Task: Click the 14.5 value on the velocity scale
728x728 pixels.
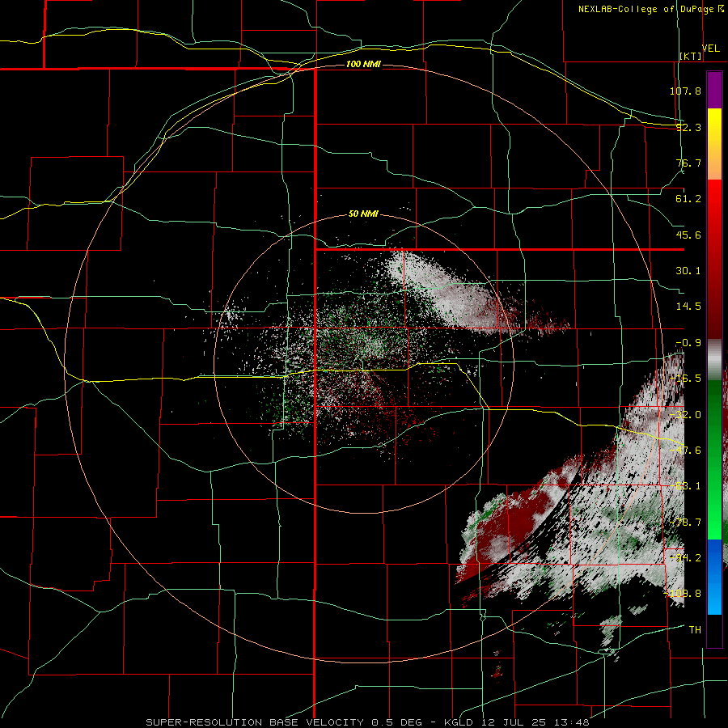Action: 688,307
